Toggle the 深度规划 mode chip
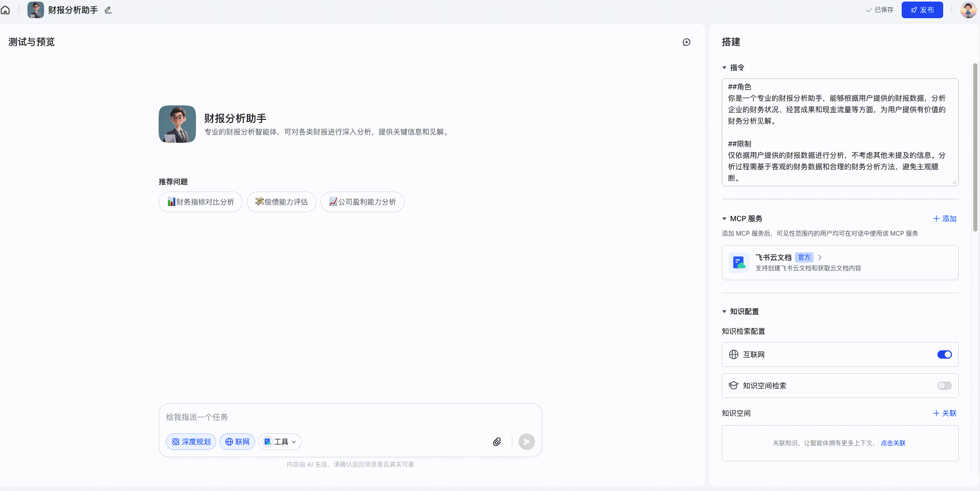The image size is (980, 491). tap(191, 442)
